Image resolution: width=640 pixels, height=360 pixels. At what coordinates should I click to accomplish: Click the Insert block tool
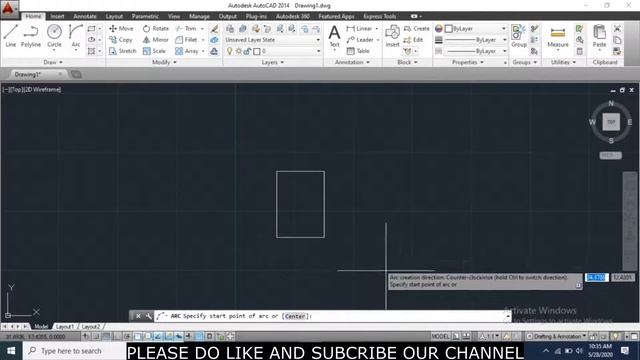(x=392, y=36)
